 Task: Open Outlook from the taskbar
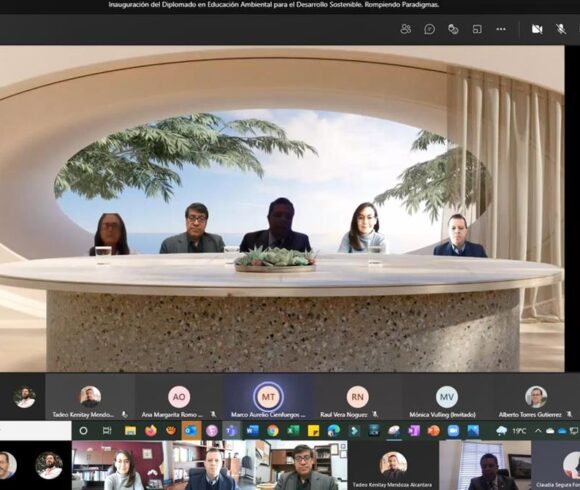[x=191, y=431]
